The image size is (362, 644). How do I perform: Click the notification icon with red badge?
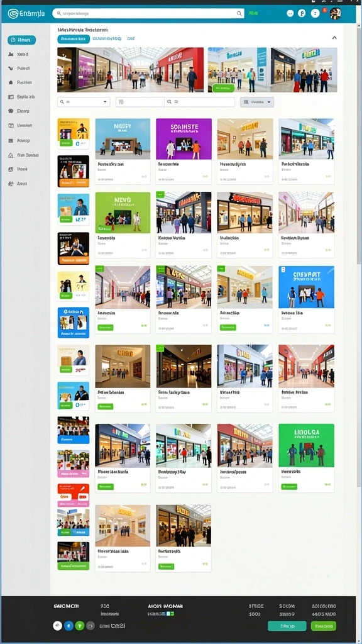(315, 13)
